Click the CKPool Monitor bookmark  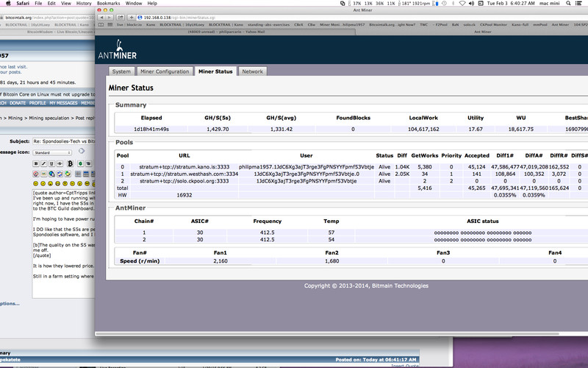(x=493, y=25)
